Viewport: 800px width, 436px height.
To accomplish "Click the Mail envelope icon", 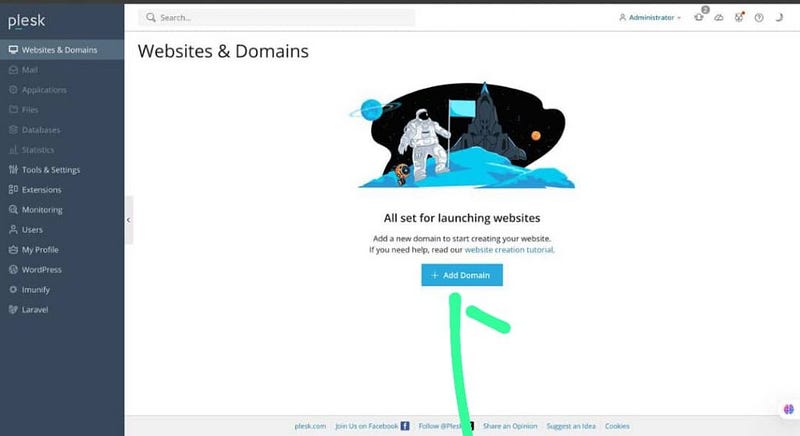I will point(13,70).
